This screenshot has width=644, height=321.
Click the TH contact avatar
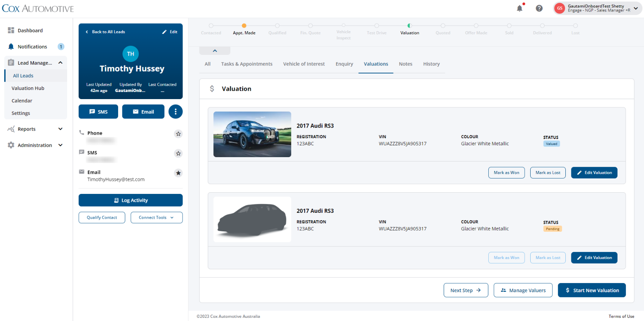(x=130, y=54)
